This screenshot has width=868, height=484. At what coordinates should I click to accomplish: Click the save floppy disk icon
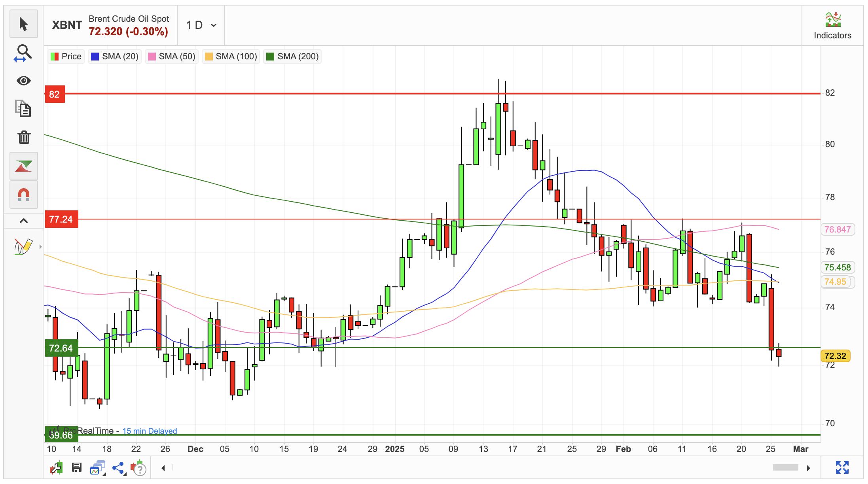(x=76, y=468)
